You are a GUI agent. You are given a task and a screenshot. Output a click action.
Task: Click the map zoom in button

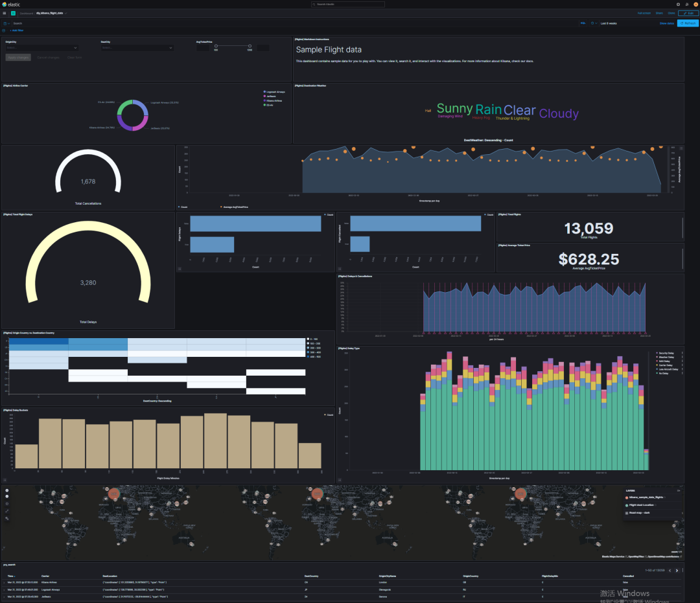(6, 490)
